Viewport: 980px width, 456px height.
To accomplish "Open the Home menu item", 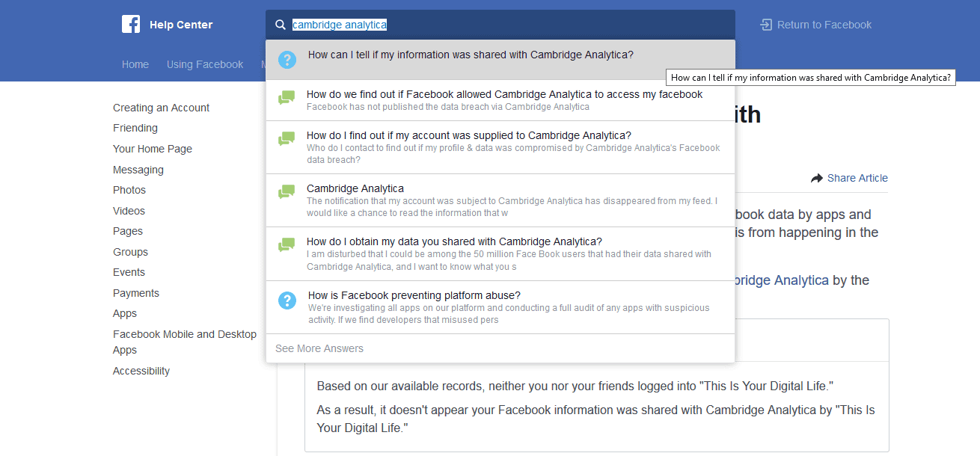I will 135,64.
